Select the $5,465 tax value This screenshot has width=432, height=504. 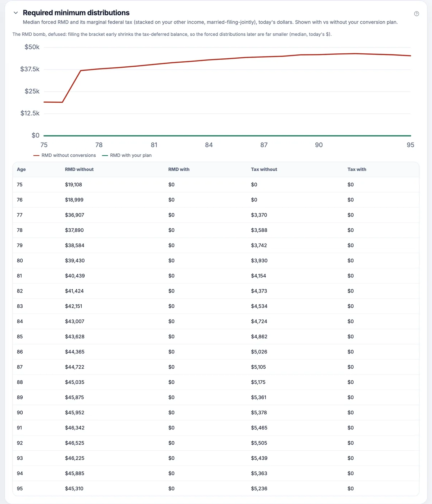259,428
